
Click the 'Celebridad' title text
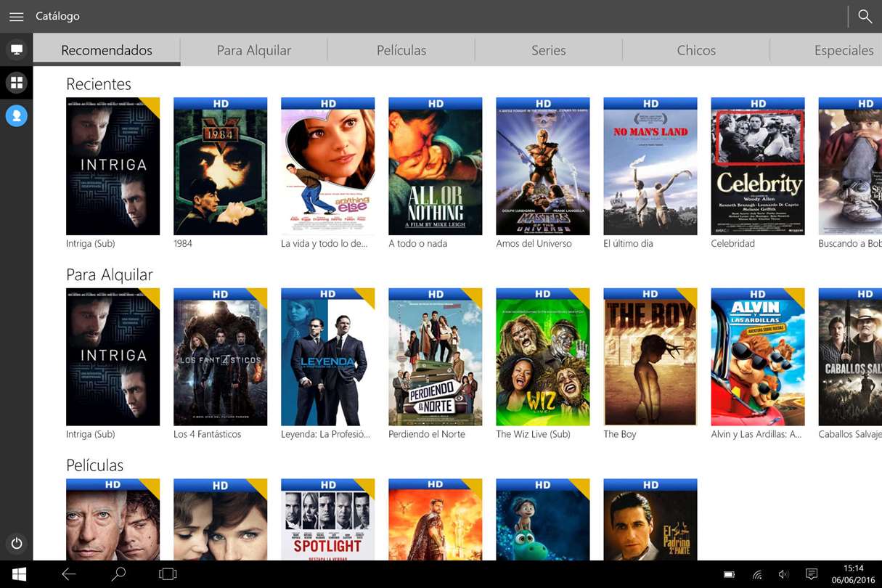[x=732, y=244]
